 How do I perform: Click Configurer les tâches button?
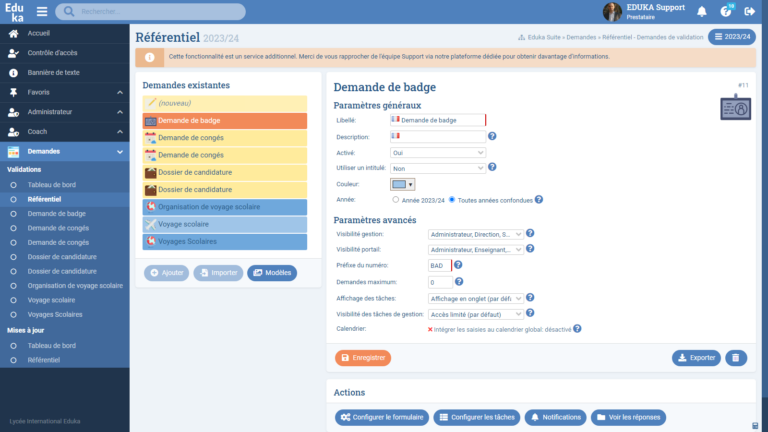477,417
